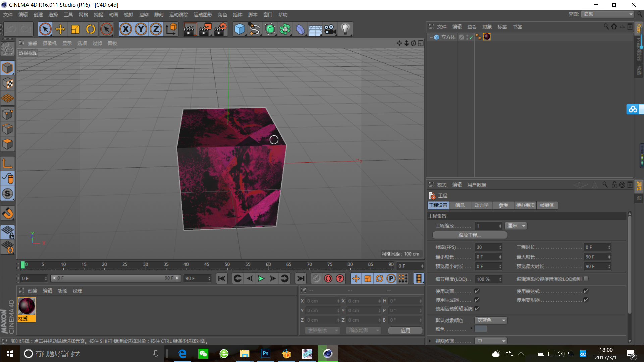Add a cube primitive object
Screen dimensions: 644x362
(x=239, y=29)
